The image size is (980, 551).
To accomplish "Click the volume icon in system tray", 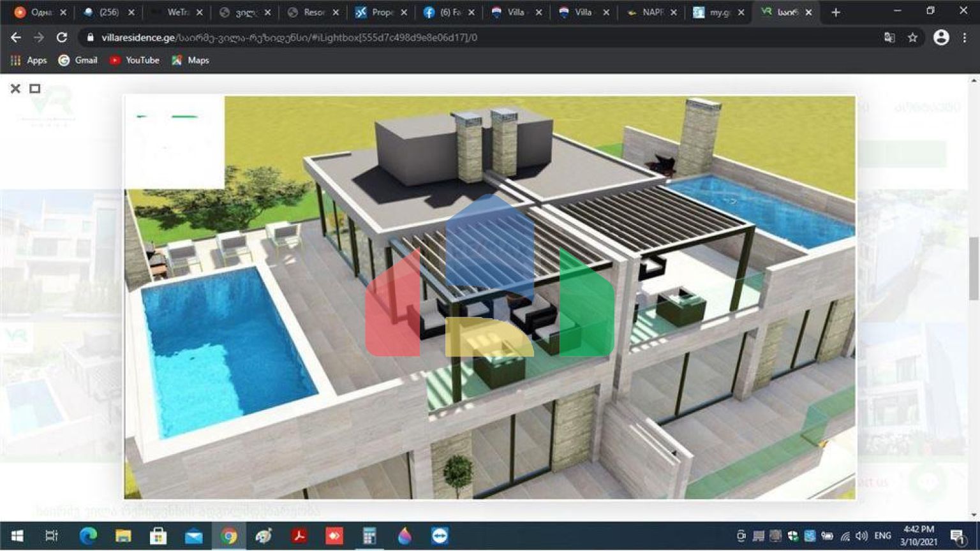I will pos(861,536).
